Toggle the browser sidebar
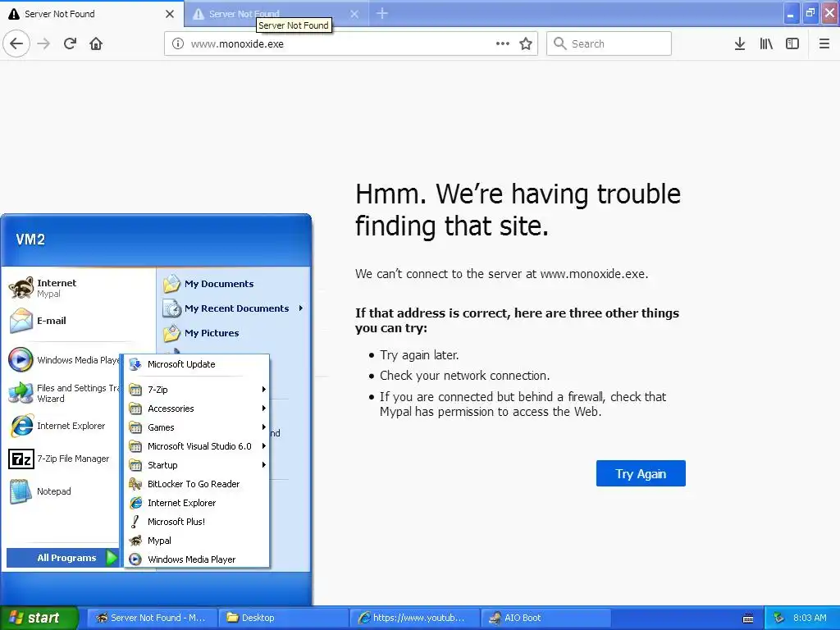Image resolution: width=840 pixels, height=630 pixels. tap(792, 44)
